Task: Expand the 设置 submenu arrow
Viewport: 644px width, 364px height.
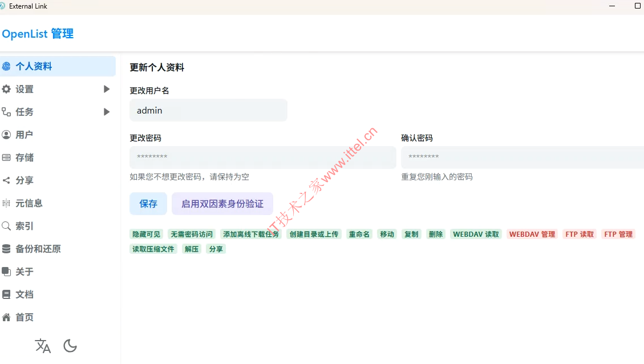Action: [107, 89]
